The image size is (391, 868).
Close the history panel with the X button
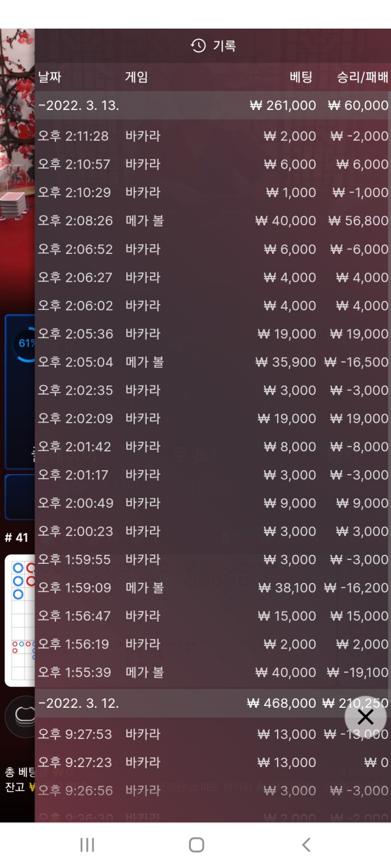[366, 717]
